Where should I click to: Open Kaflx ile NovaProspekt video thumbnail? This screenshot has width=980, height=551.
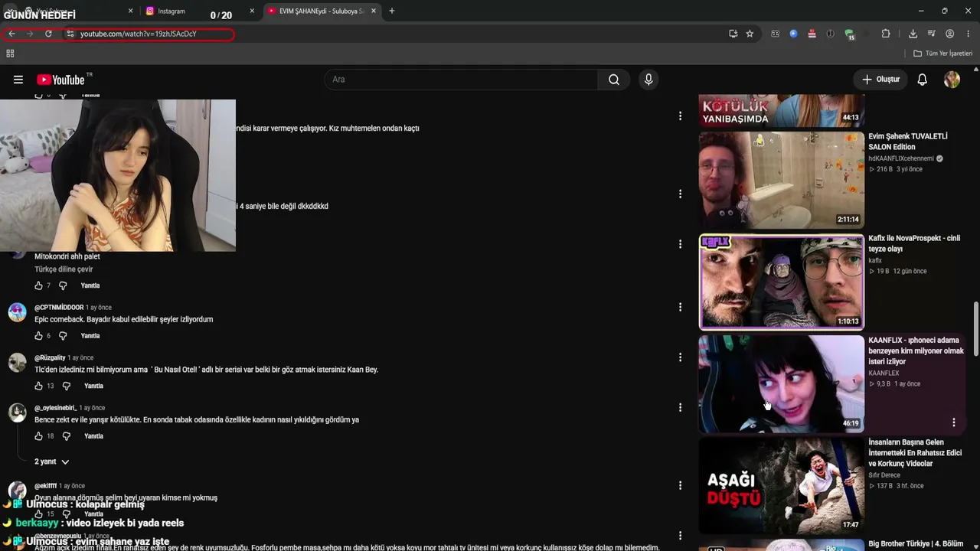tap(782, 282)
